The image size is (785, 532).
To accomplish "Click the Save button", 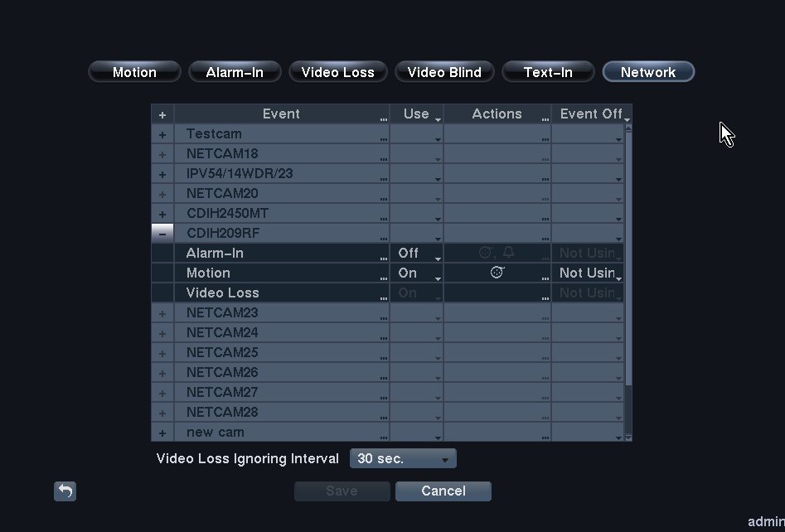I will (x=342, y=491).
